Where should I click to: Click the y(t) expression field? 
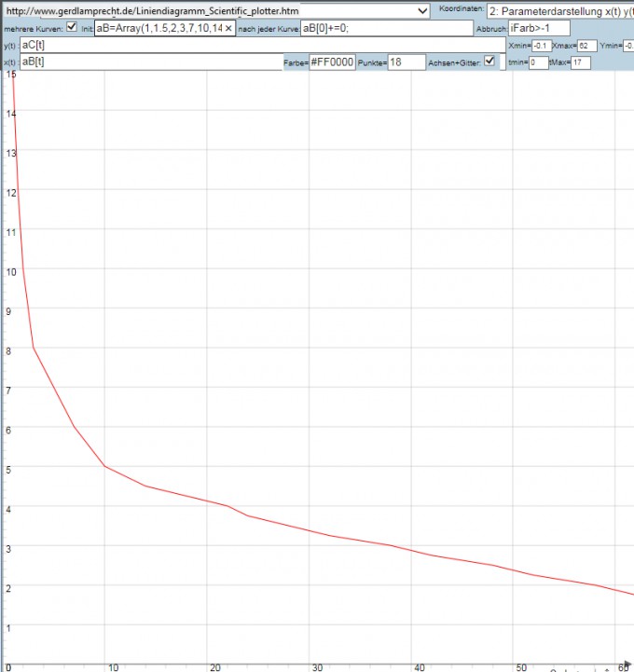(x=261, y=45)
